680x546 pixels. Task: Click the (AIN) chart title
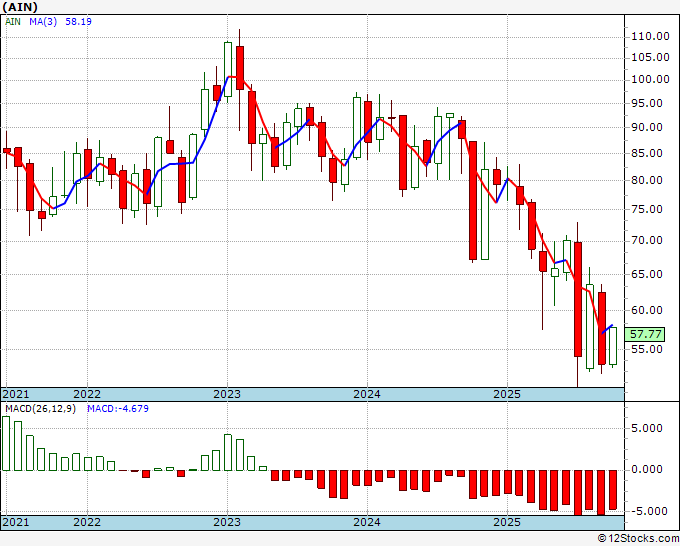pos(20,7)
